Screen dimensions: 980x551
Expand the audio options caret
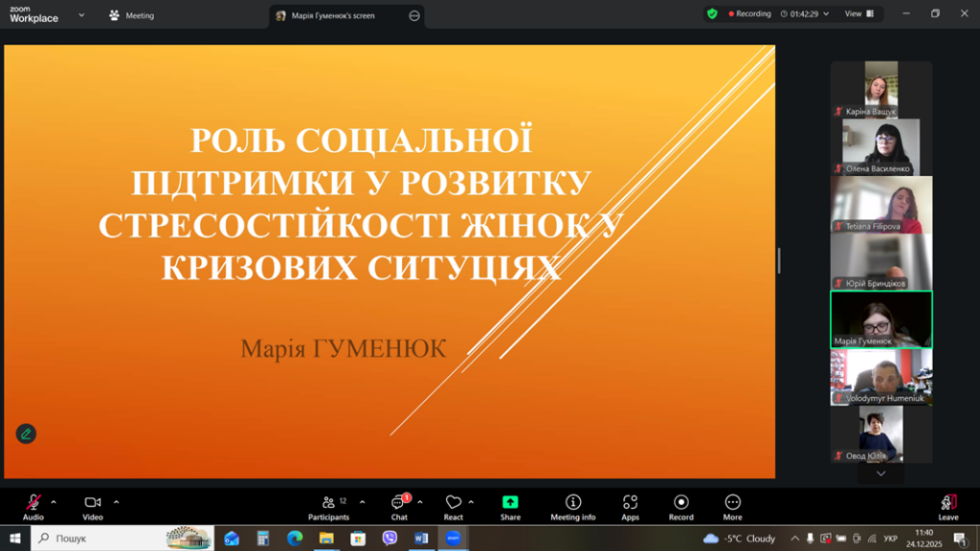point(54,501)
